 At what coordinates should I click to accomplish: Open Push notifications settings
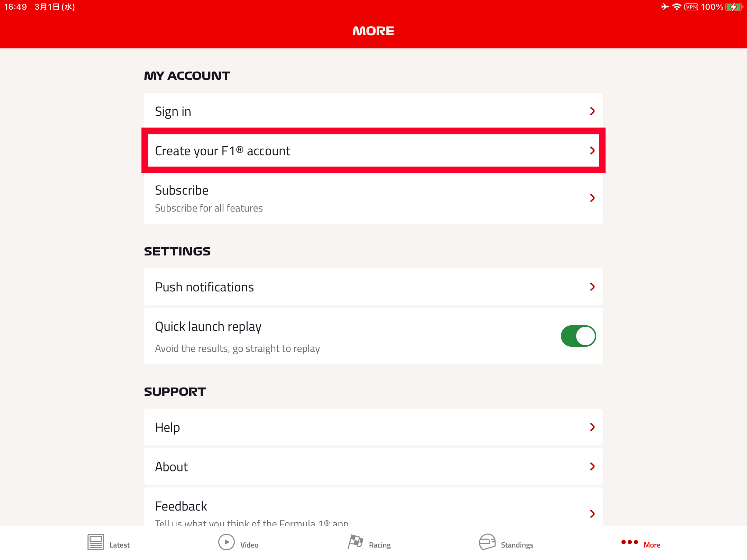373,287
